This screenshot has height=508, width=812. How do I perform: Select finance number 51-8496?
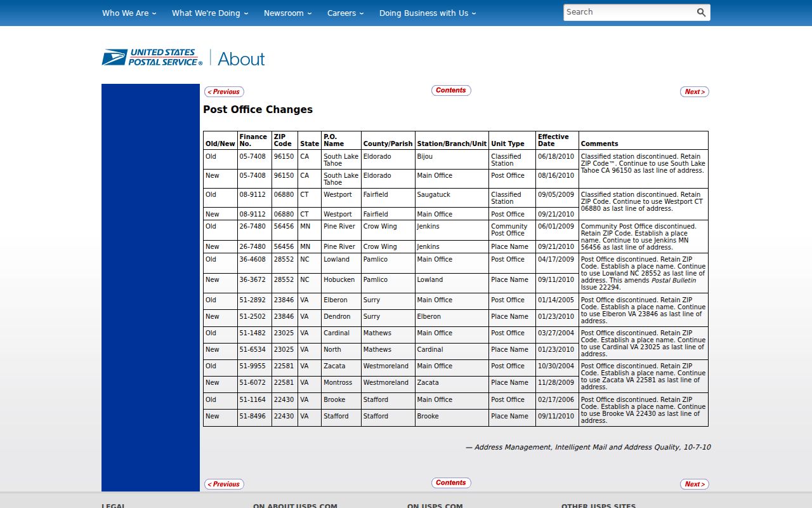point(254,418)
